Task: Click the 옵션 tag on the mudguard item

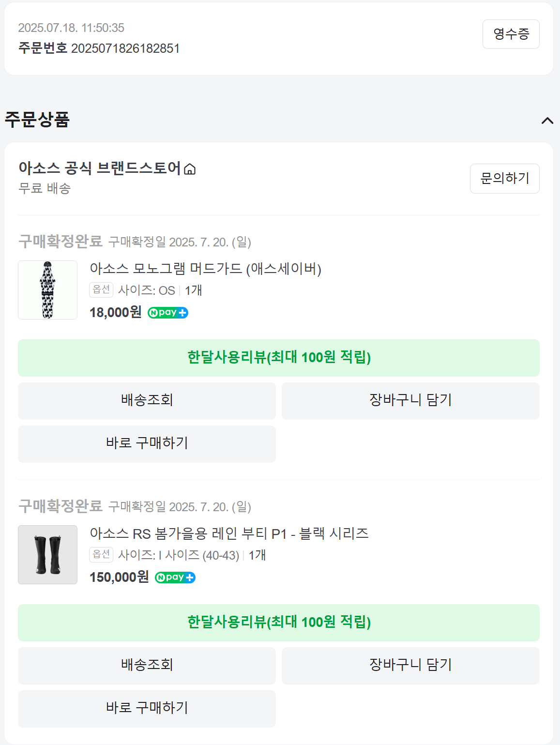Action: [101, 290]
